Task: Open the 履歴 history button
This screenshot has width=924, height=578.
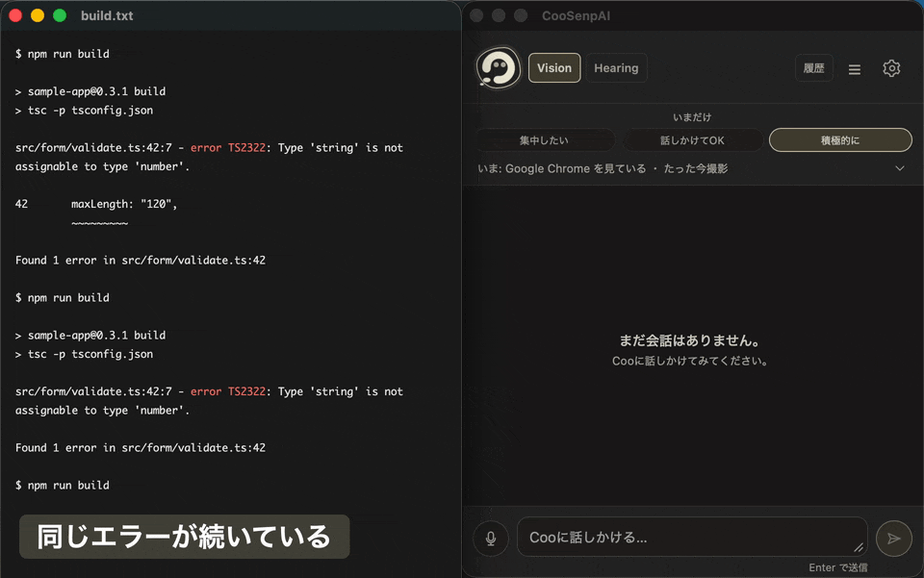Action: click(x=814, y=67)
